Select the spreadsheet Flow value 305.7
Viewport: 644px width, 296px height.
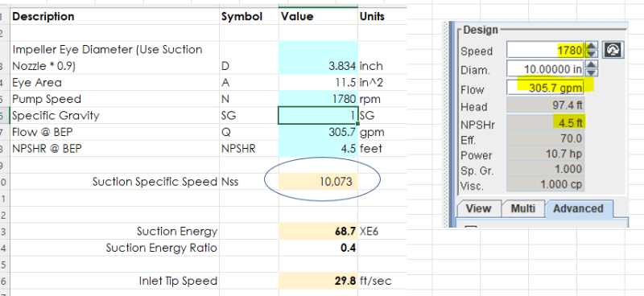coord(318,132)
